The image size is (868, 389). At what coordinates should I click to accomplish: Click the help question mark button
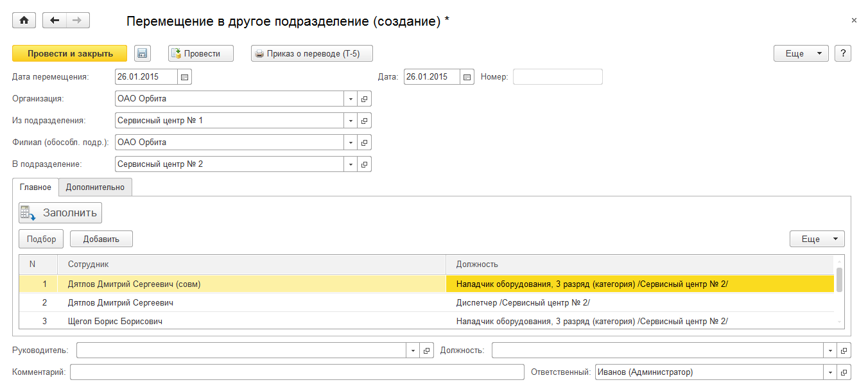pos(843,53)
